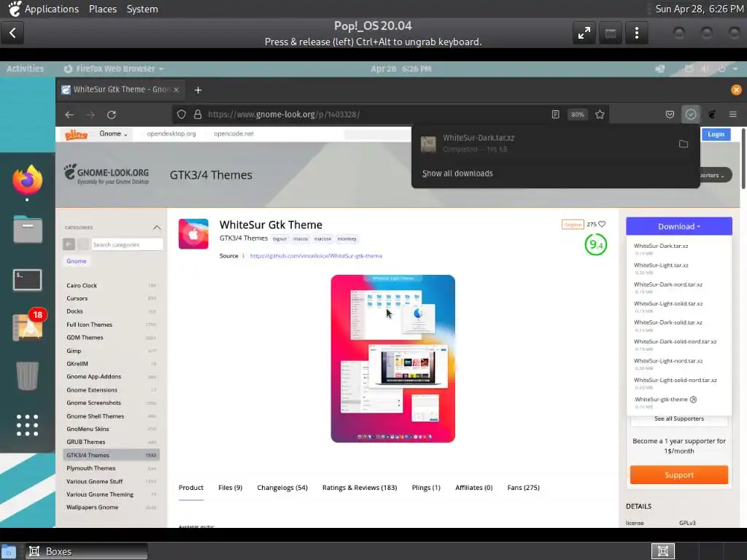Switch to Ratings & Reviews (183) tab
The width and height of the screenshot is (747, 560).
(x=359, y=488)
